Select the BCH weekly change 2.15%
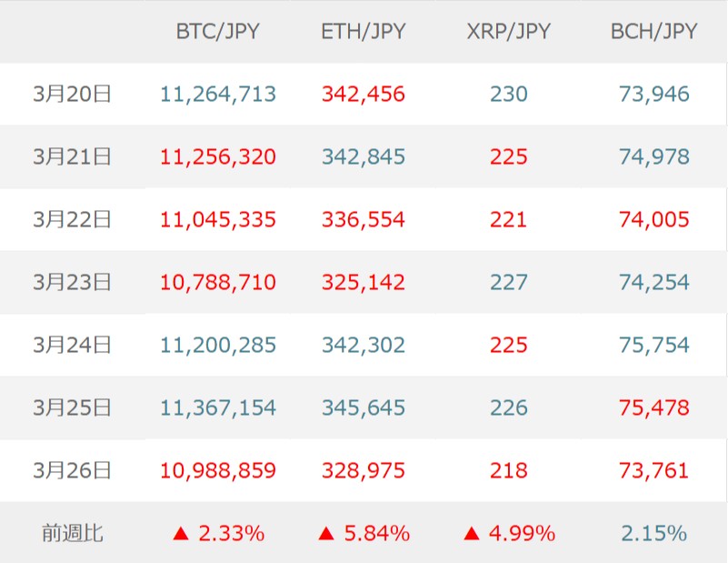 coord(654,533)
